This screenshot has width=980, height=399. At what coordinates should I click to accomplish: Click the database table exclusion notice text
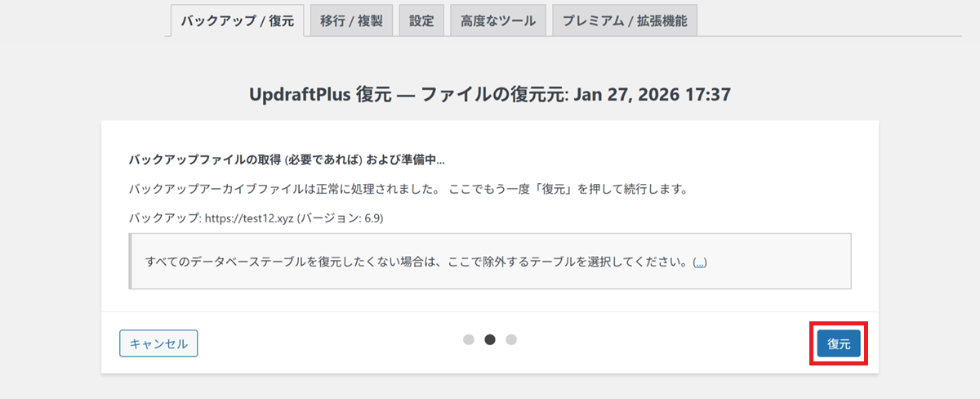[416, 262]
